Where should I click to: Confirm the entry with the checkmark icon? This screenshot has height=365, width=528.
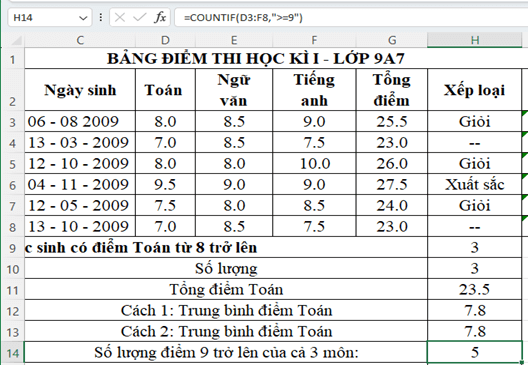pyautogui.click(x=139, y=17)
